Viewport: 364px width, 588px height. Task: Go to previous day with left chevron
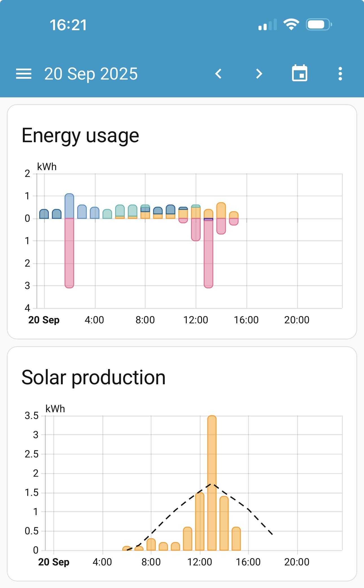[x=218, y=74]
